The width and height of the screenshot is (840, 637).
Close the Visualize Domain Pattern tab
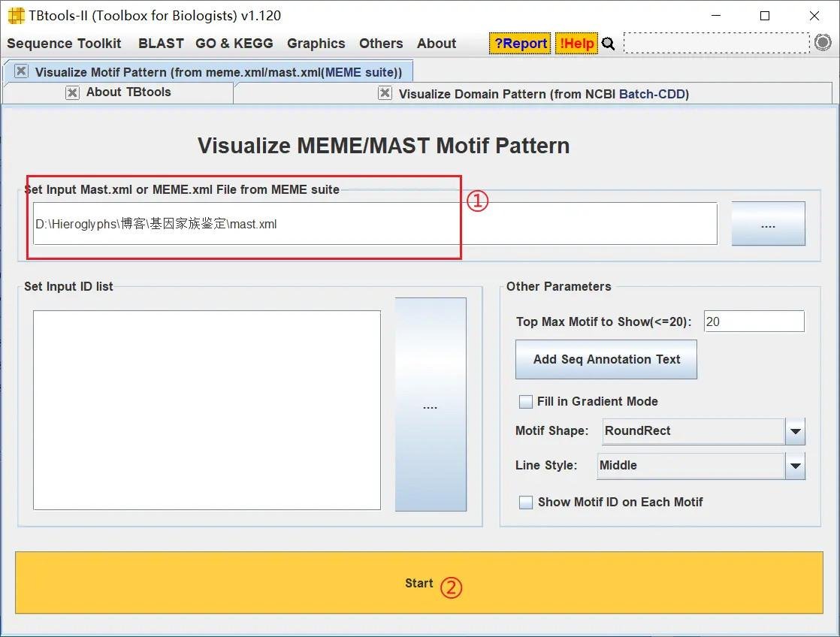385,92
